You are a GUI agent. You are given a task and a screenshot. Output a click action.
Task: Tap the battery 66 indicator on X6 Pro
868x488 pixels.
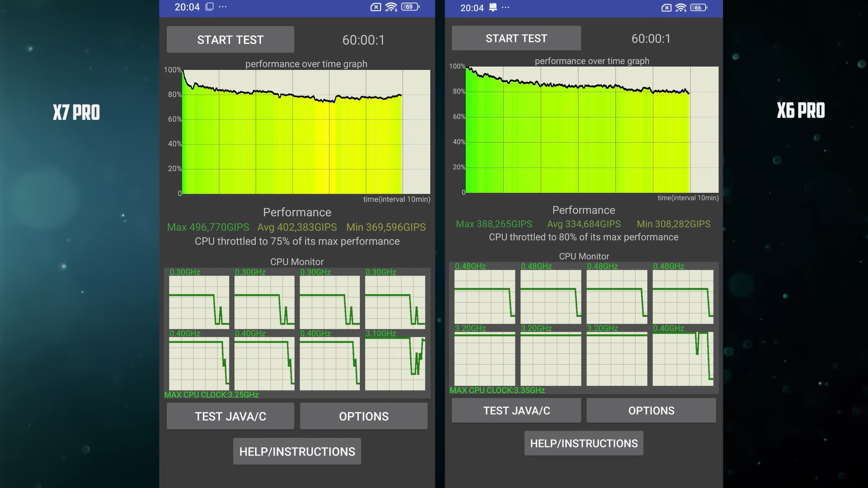click(x=699, y=8)
